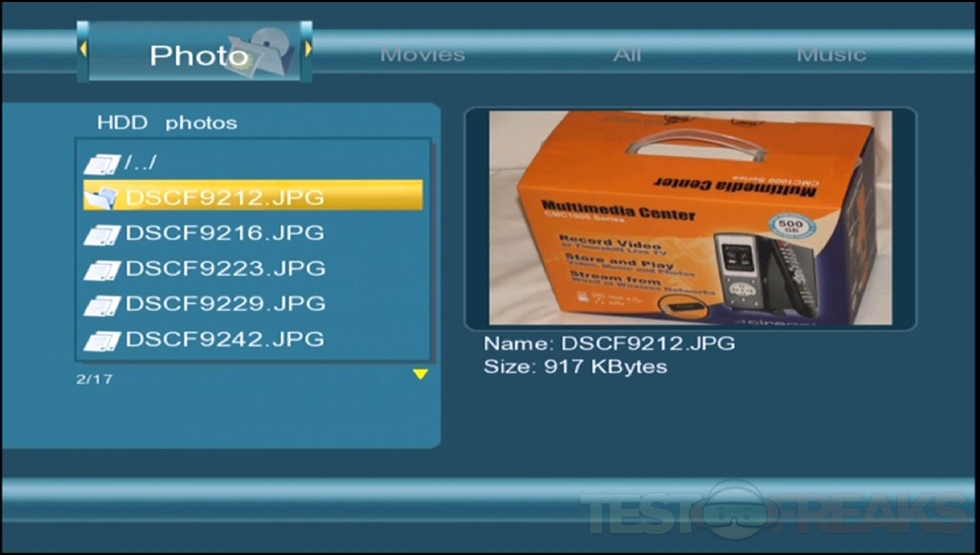Click the file icon next to DSCF9212.JPG
Viewport: 980px width, 555px height.
tap(100, 199)
